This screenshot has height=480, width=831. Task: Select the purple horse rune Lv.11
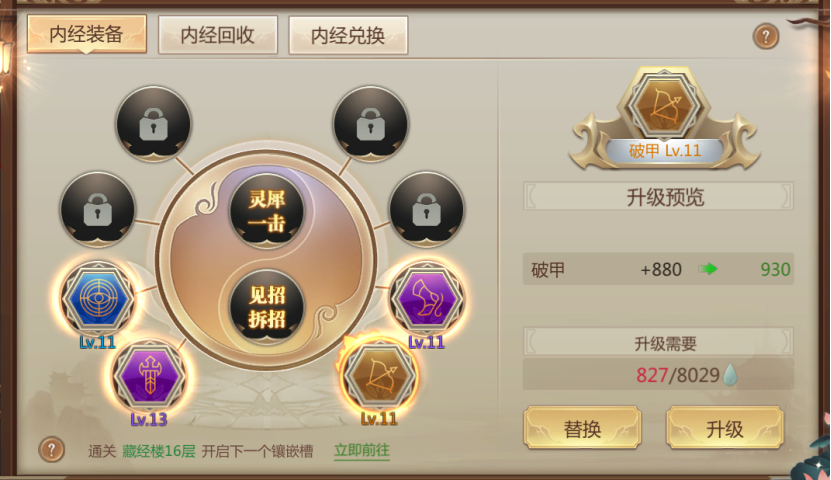(427, 300)
